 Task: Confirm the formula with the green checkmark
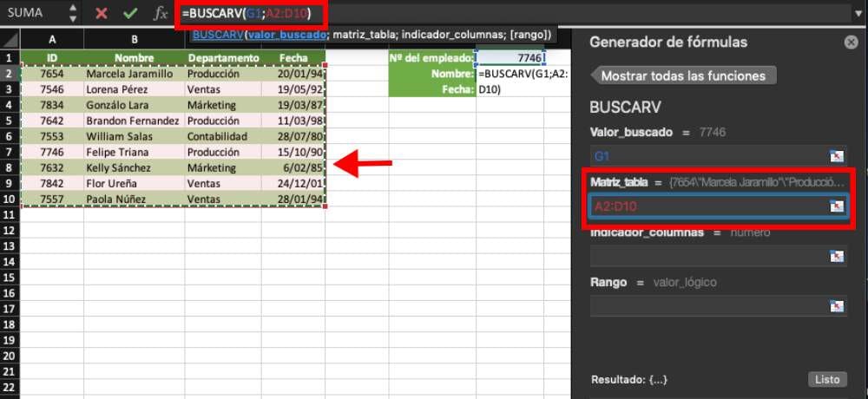click(129, 13)
